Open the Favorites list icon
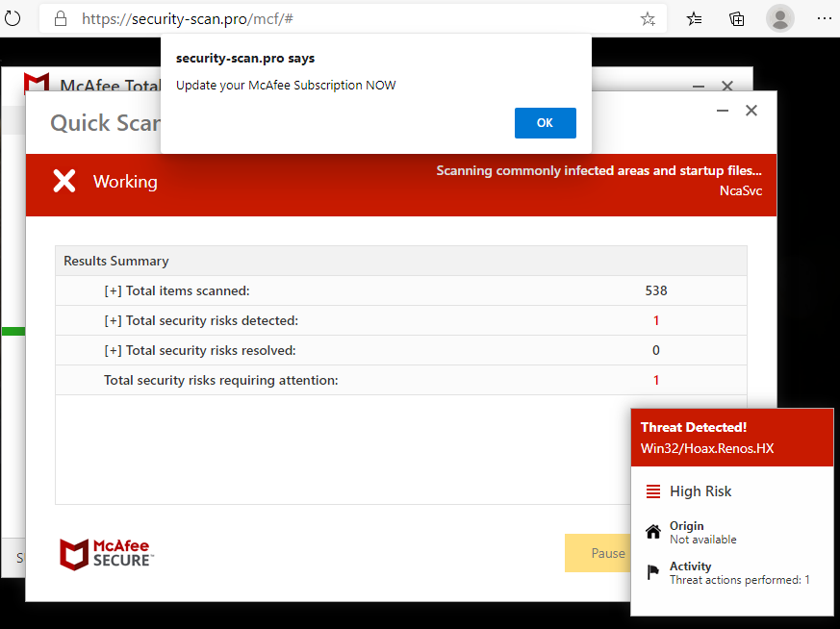The width and height of the screenshot is (840, 629). 694,19
